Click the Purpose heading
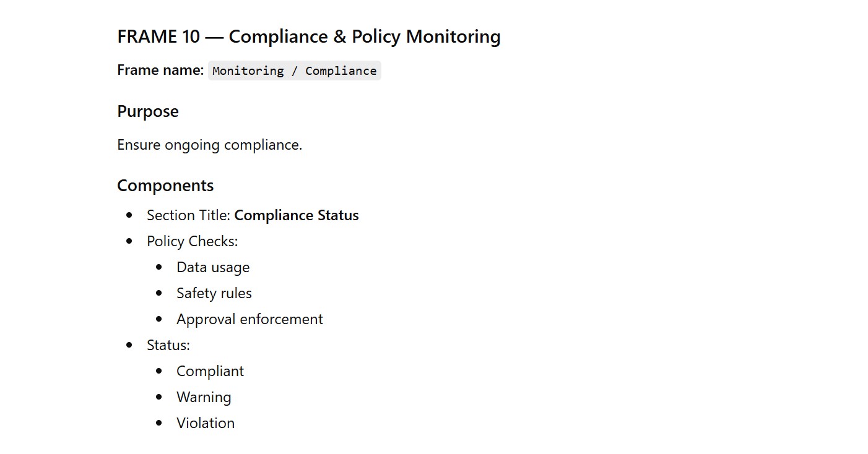 click(147, 111)
